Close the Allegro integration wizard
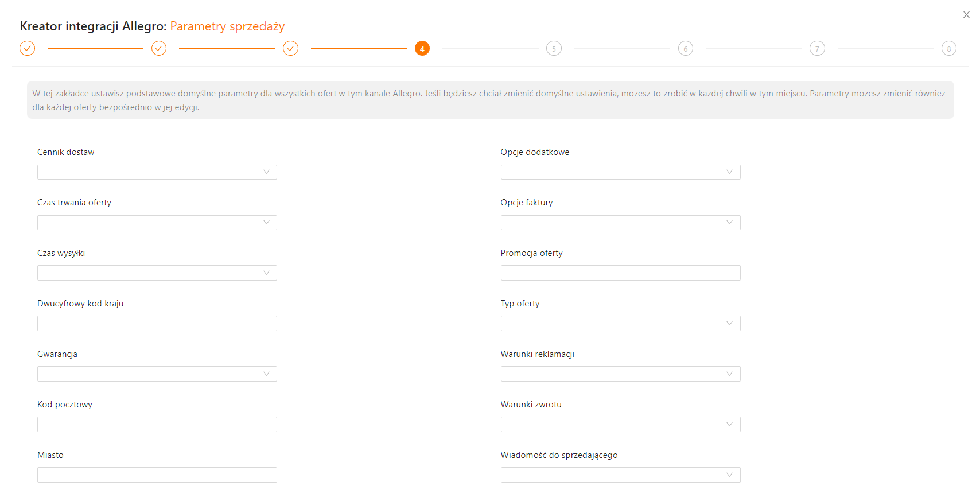 [x=966, y=15]
